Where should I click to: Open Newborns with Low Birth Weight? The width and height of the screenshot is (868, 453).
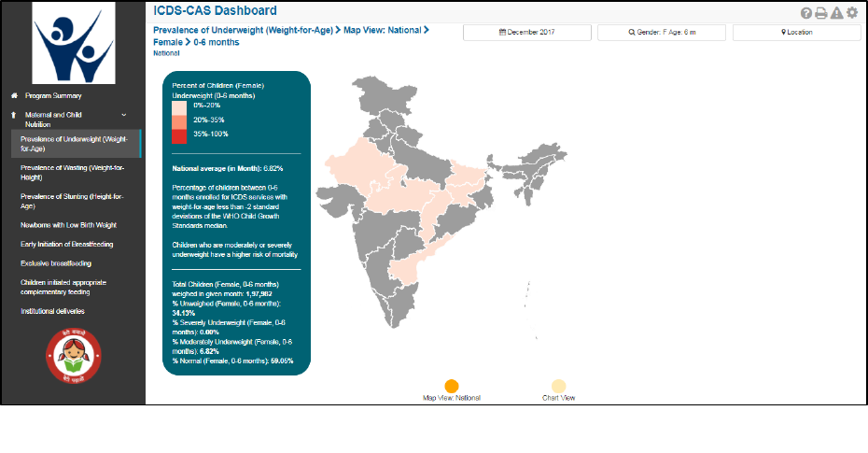click(x=69, y=225)
